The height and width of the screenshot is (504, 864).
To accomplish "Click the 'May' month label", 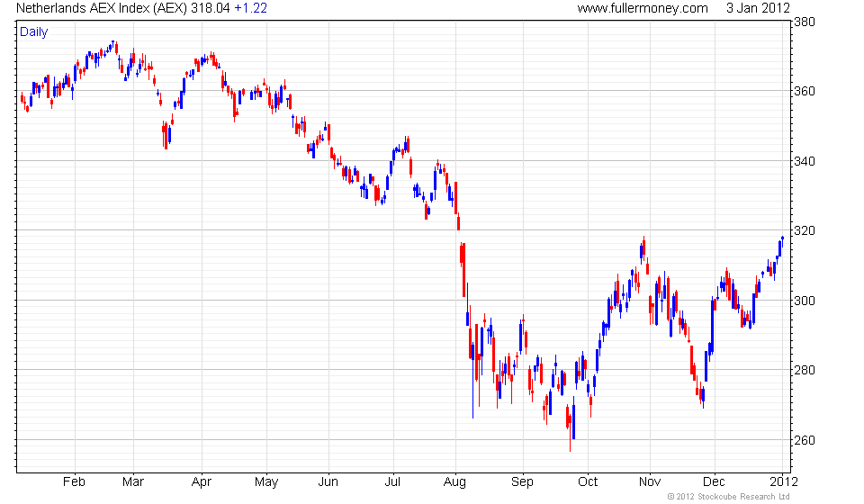I will (x=266, y=482).
